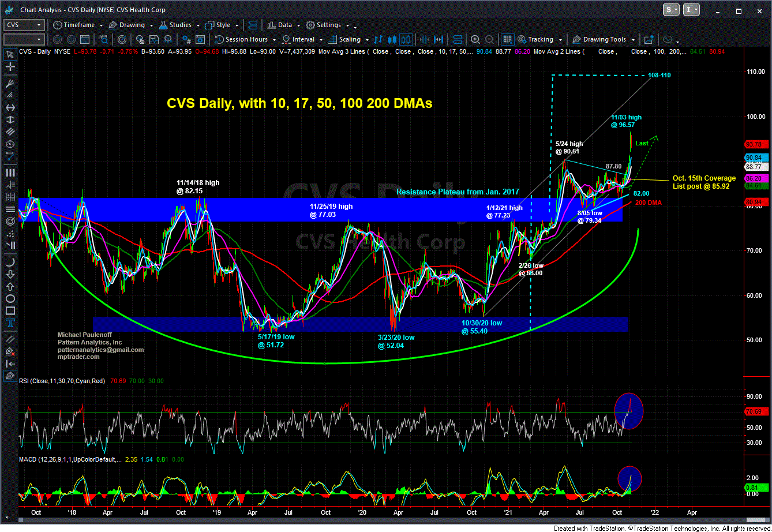Screen dimensions: 772x532
Task: Select the crosshair cursor tool
Action: [x=10, y=66]
